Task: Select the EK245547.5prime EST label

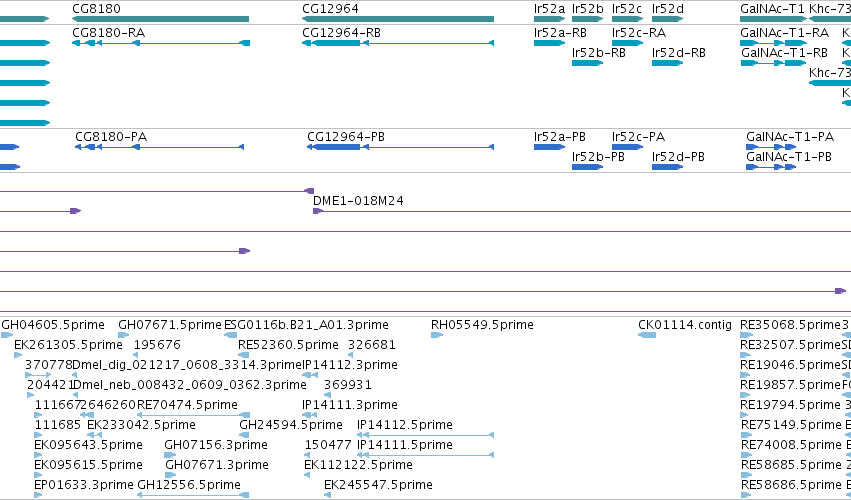Action: click(378, 485)
